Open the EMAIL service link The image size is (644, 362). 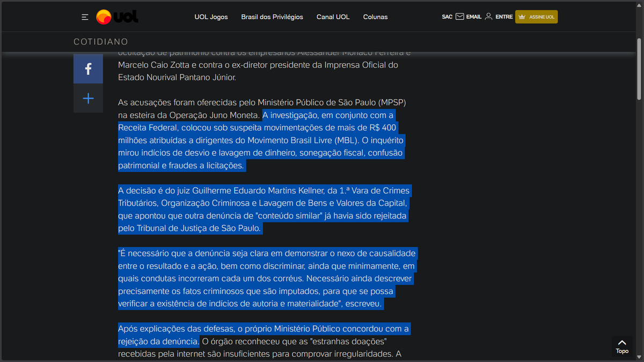473,16
